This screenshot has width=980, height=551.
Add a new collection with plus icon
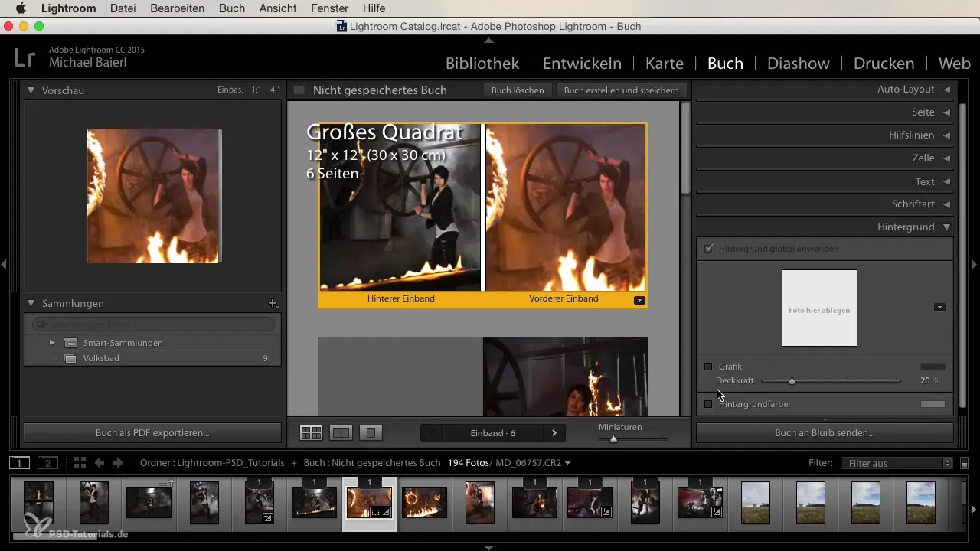[273, 304]
